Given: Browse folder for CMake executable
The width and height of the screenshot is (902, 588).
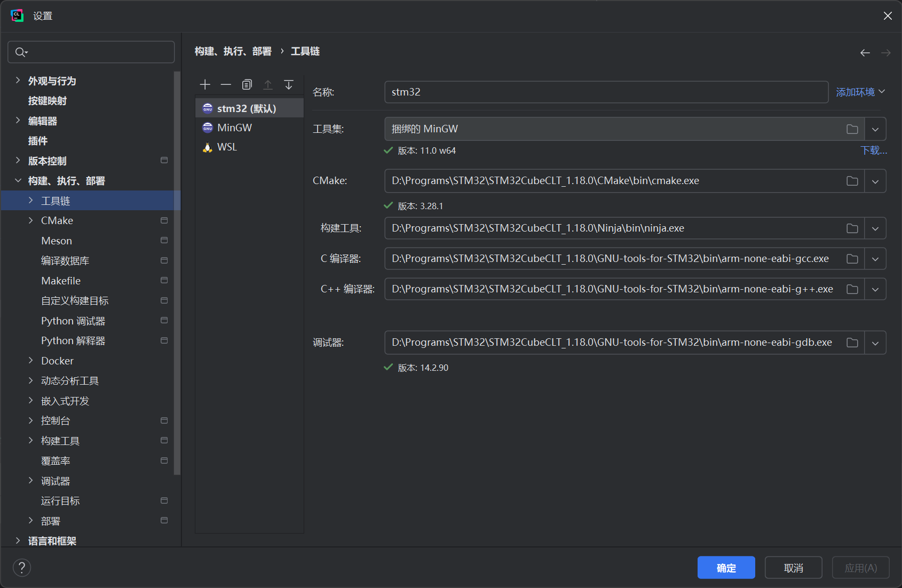Looking at the screenshot, I should point(852,181).
